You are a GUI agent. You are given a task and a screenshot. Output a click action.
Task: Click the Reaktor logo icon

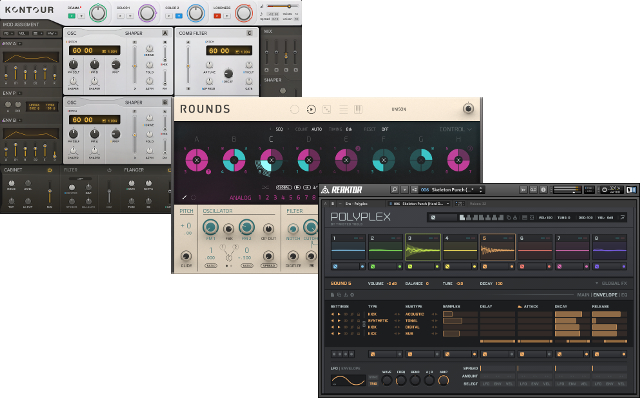(x=325, y=190)
